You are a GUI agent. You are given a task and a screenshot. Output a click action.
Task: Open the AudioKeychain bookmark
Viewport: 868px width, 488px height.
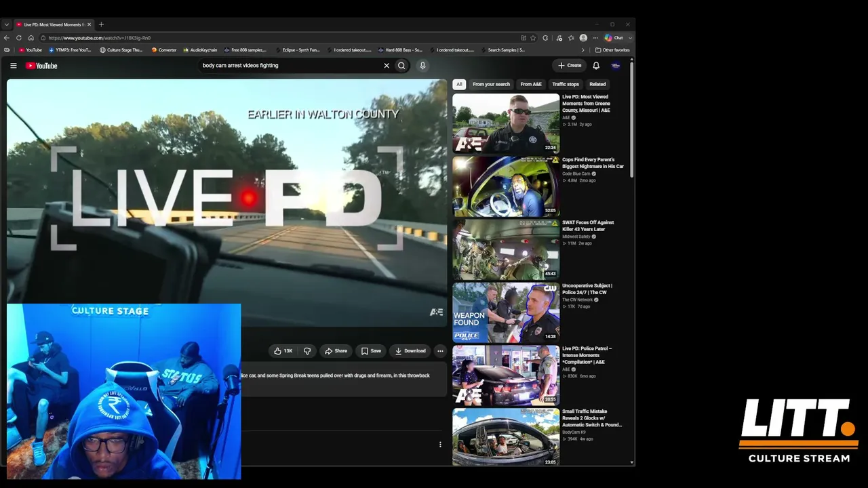[200, 50]
